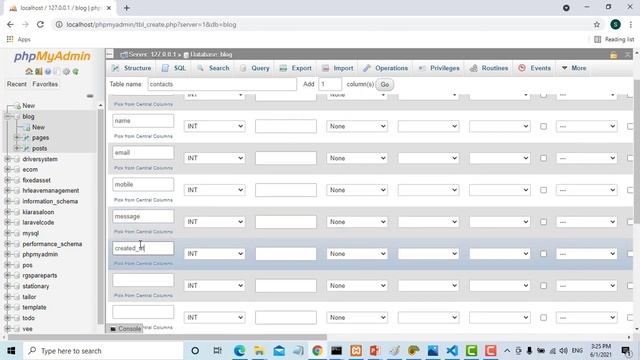Open the Import tab
640x360 pixels.
(338, 68)
